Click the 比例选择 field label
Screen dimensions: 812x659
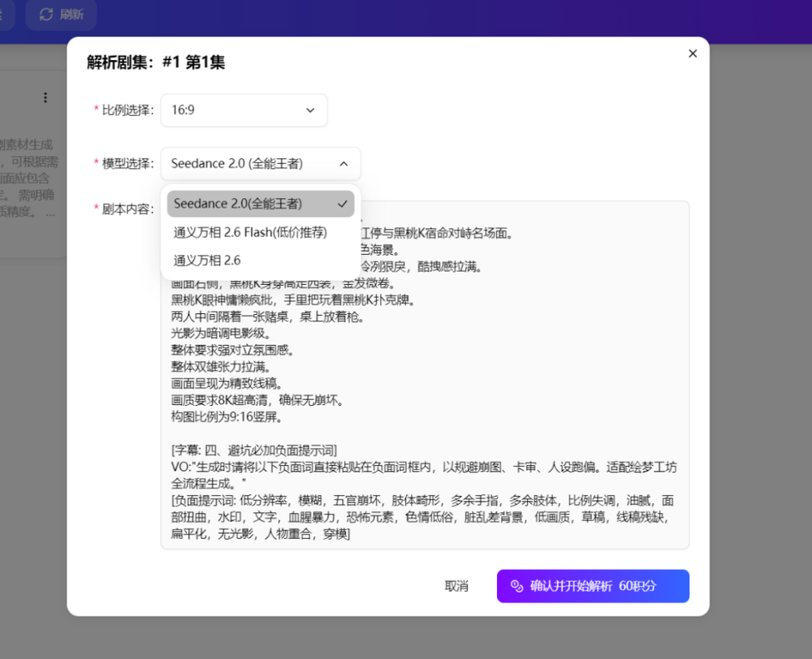click(127, 110)
